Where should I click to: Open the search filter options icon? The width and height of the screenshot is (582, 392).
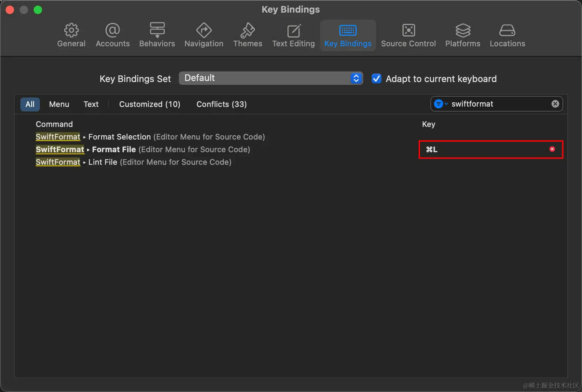[x=441, y=104]
